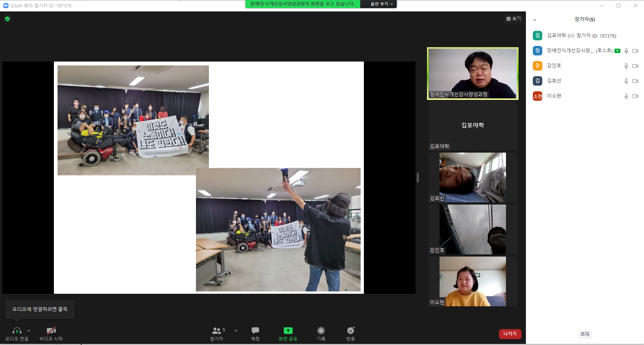Viewport: 644px width, 345px height.
Task: Click the green 화면 공유 share screen icon
Action: [x=288, y=331]
